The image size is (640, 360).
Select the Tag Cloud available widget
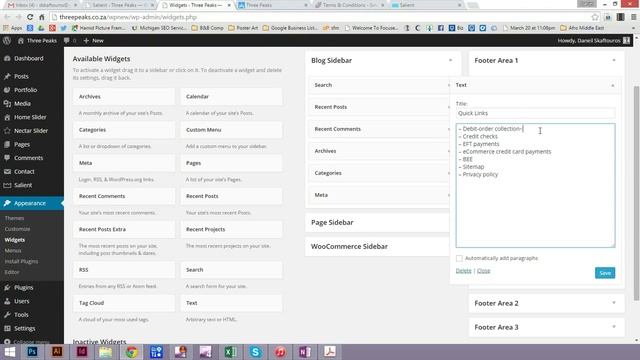(x=124, y=303)
